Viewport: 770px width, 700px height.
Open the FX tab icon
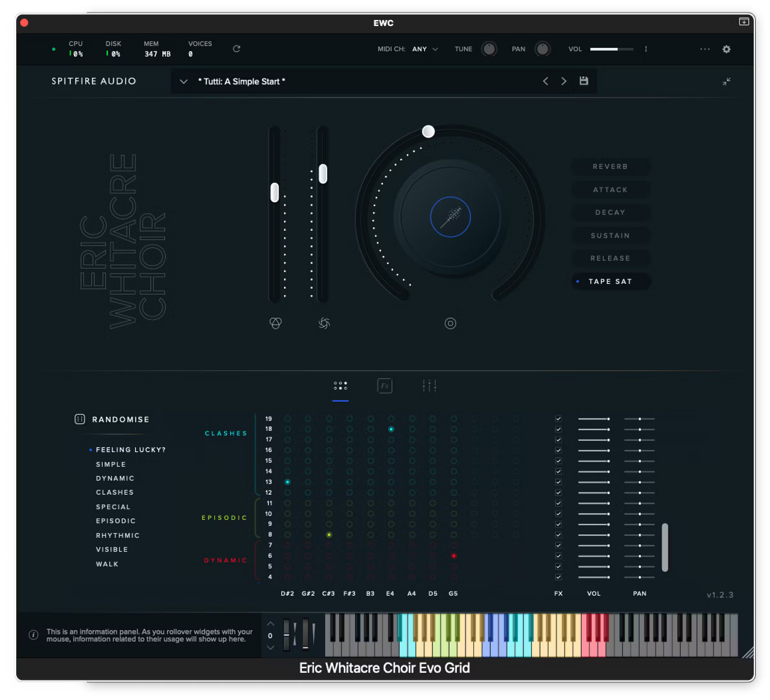(384, 386)
